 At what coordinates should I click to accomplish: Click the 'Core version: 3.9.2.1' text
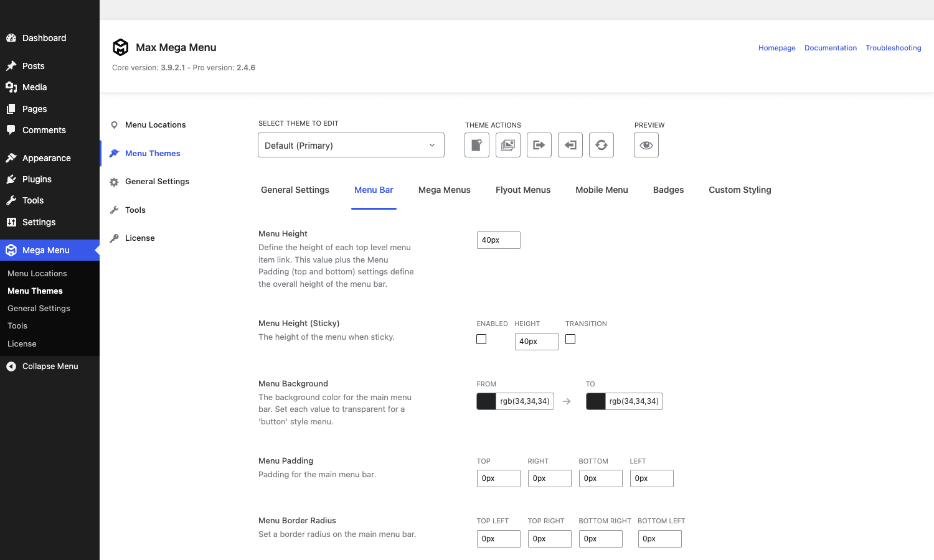click(149, 68)
